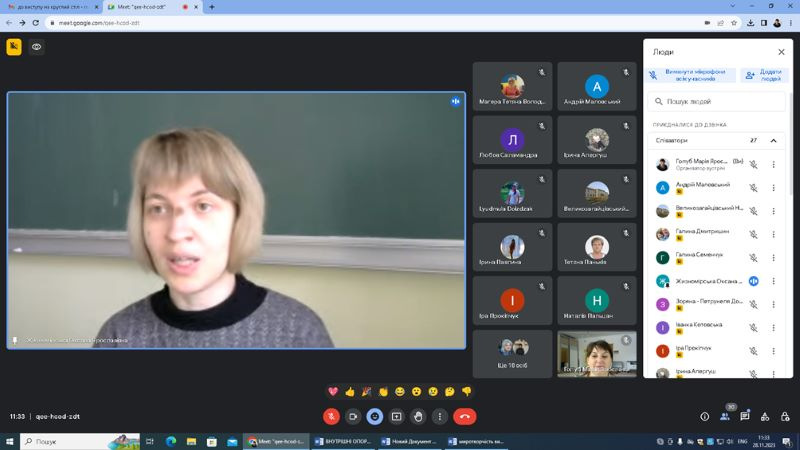The width and height of the screenshot is (800, 450).
Task: Select the Наталія Пальцан participant tile
Action: [596, 301]
